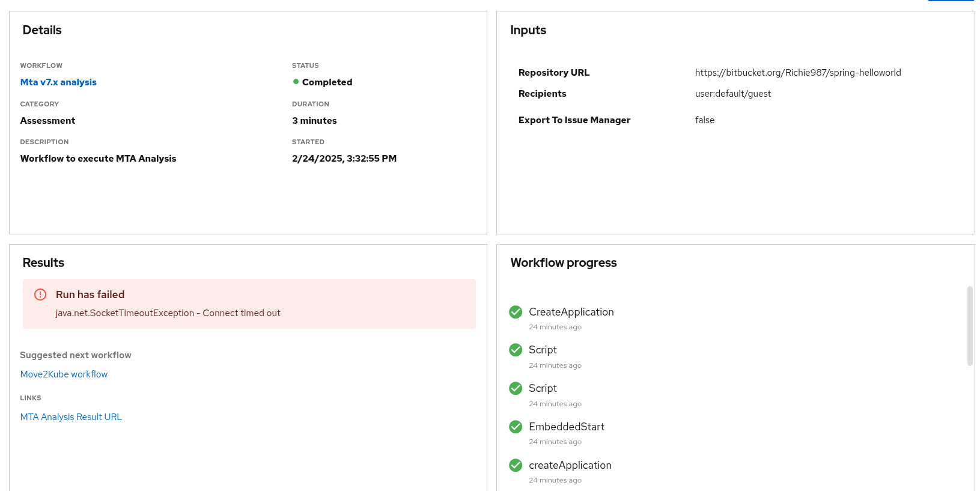Click the Workflow progress panel heading

pyautogui.click(x=563, y=263)
